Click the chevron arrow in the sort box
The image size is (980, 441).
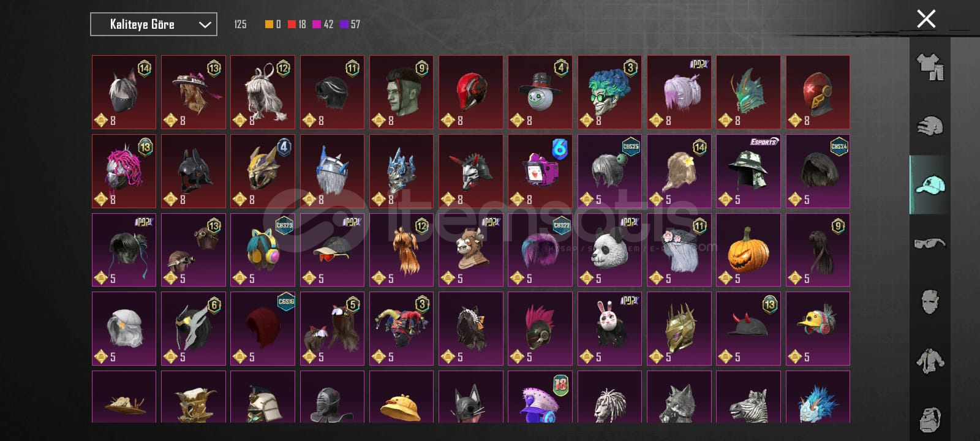(205, 24)
